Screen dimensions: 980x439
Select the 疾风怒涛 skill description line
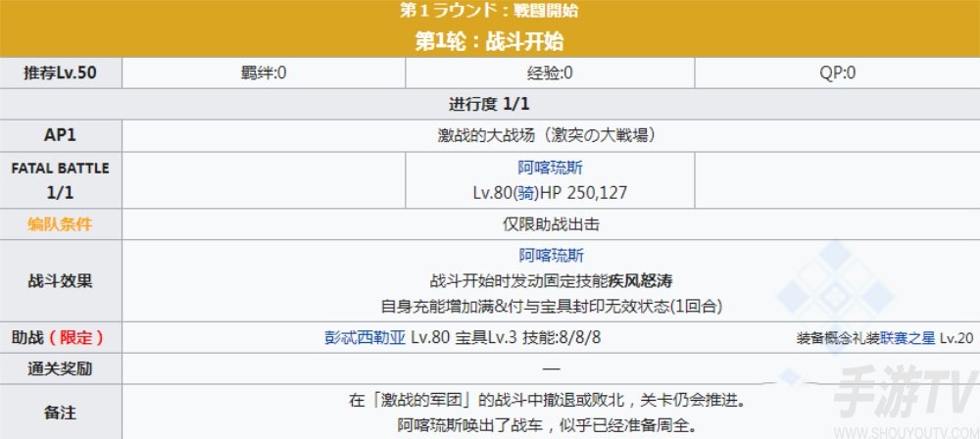[x=551, y=281]
